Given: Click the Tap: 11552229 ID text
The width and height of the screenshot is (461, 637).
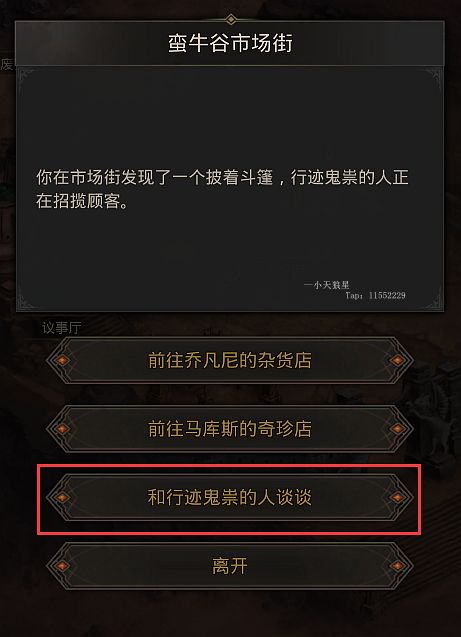Looking at the screenshot, I should (375, 295).
